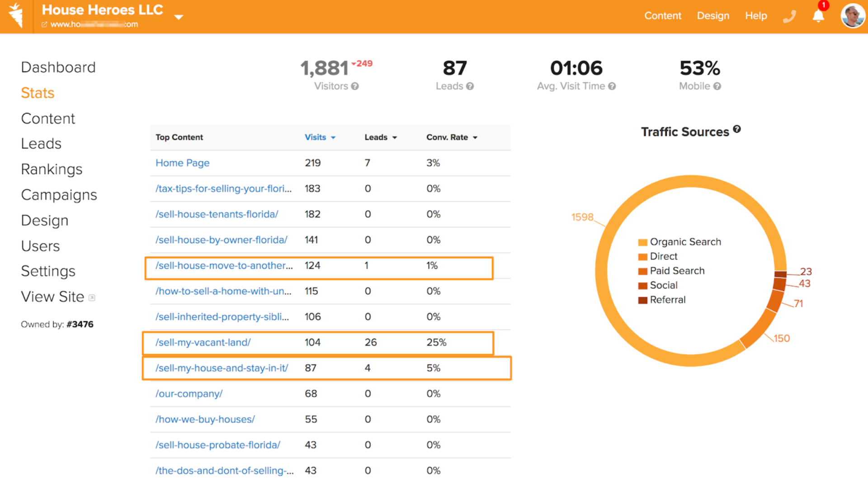Image resolution: width=868 pixels, height=481 pixels.
Task: Sort table by Leads column
Action: pyautogui.click(x=380, y=137)
